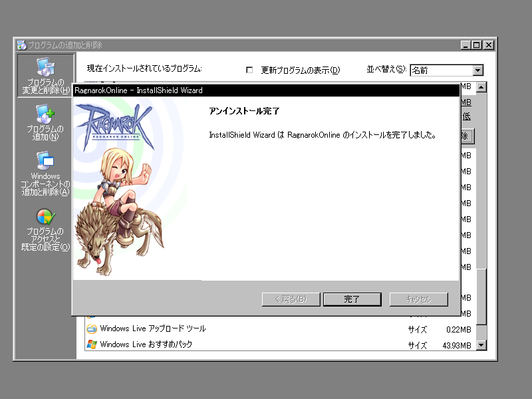The image size is (532, 399).
Task: Close the プログラムの追加と削除 window
Action: coord(489,45)
